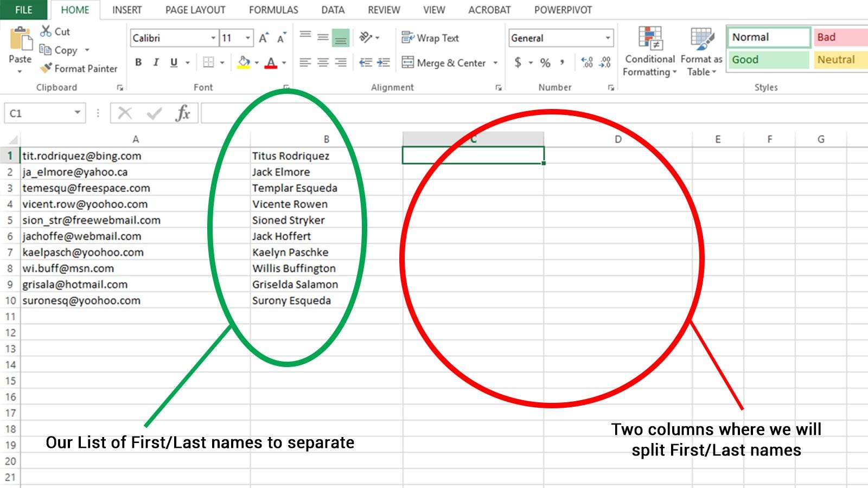Toggle Italic formatting
Image resolution: width=868 pixels, height=488 pixels.
[x=156, y=62]
